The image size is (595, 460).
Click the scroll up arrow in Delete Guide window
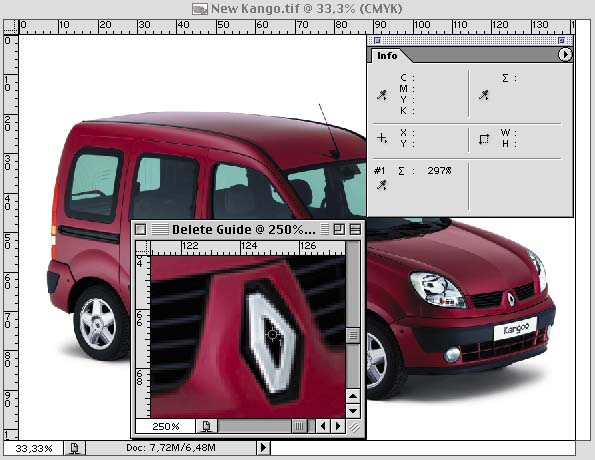point(353,396)
